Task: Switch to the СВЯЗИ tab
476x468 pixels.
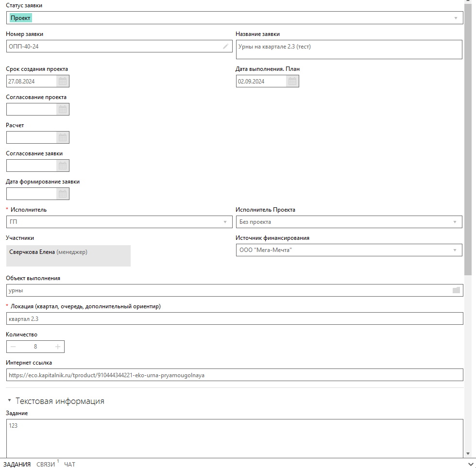Action: [46, 465]
